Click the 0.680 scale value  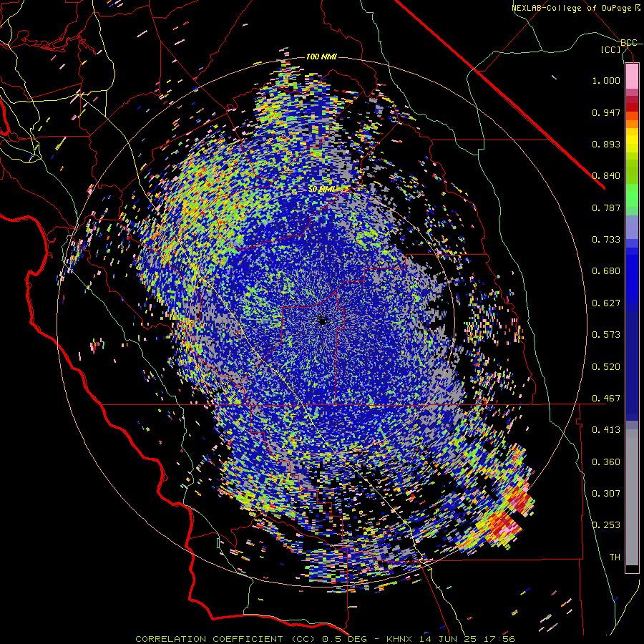(x=606, y=271)
